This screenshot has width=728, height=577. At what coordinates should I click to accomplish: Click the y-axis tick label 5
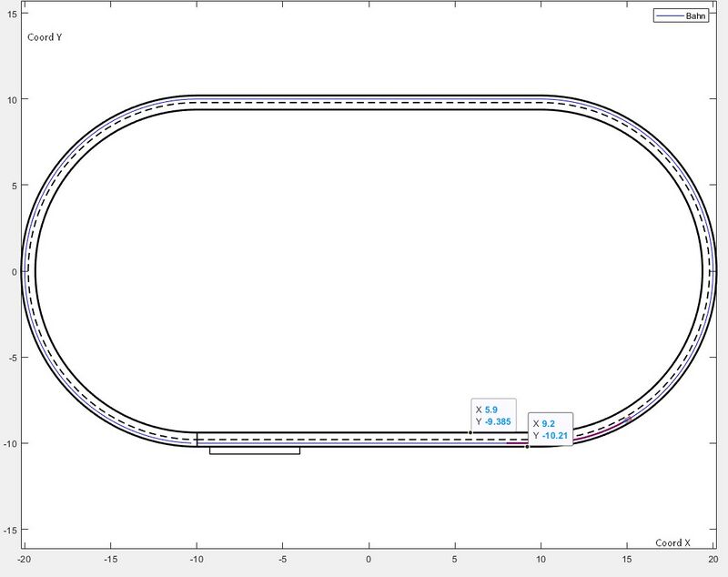12,186
